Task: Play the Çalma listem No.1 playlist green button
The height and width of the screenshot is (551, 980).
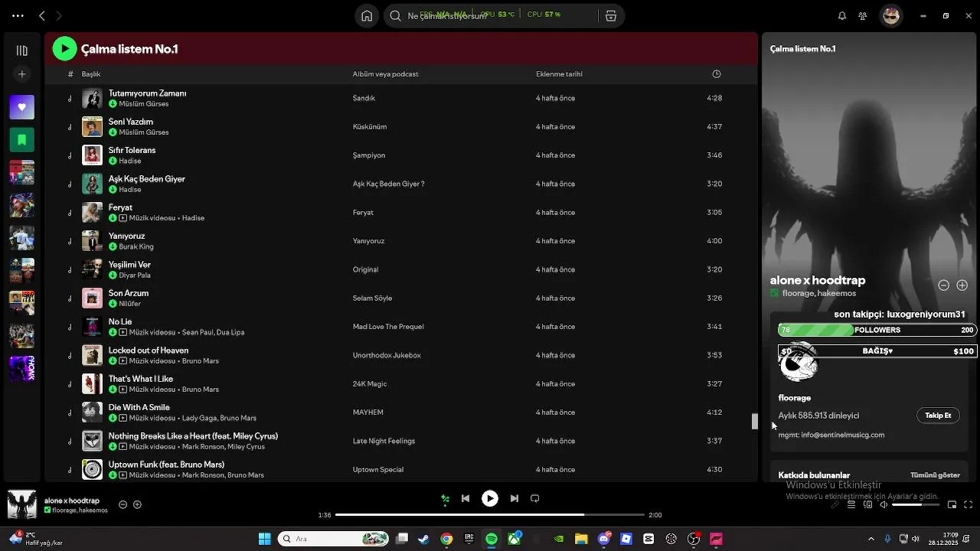Action: coord(65,49)
